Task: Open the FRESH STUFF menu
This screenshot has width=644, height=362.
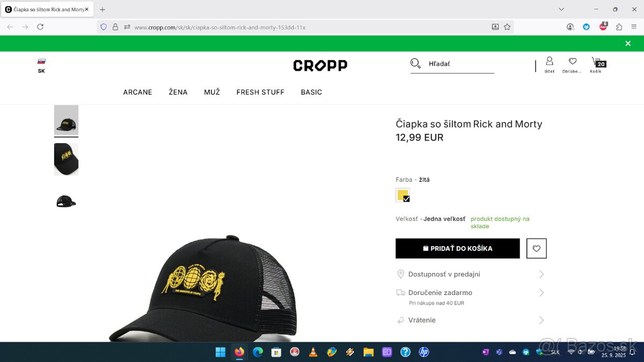Action: [260, 92]
